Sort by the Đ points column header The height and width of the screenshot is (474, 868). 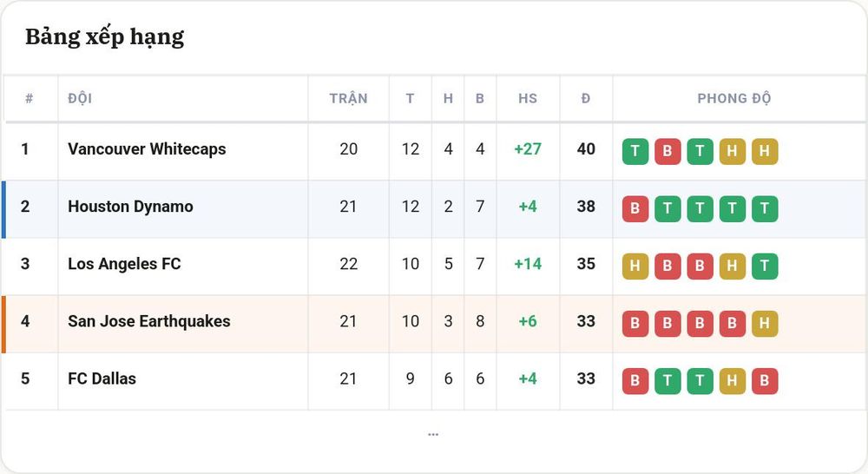(586, 99)
